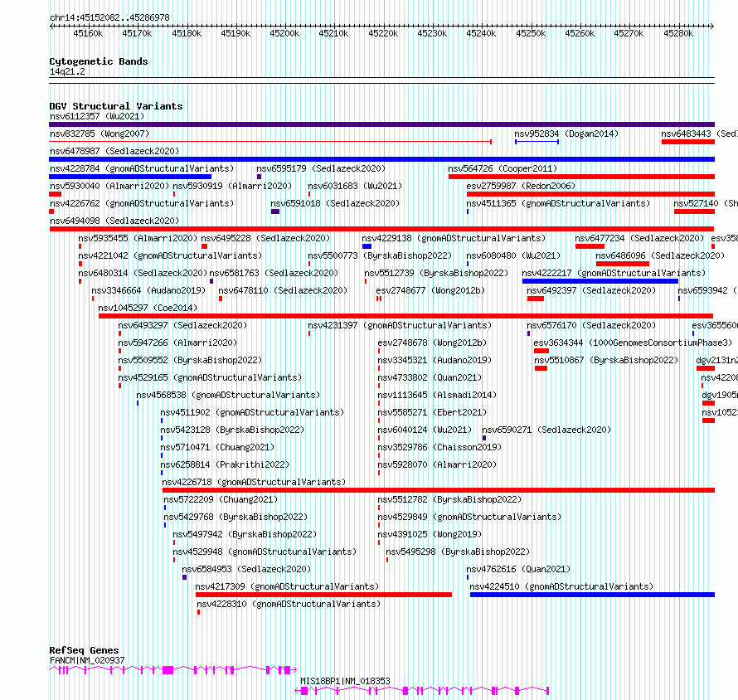Click nsv6590271 (Sedlazeck2020) label
Screen dimensions: 738x700
point(546,430)
